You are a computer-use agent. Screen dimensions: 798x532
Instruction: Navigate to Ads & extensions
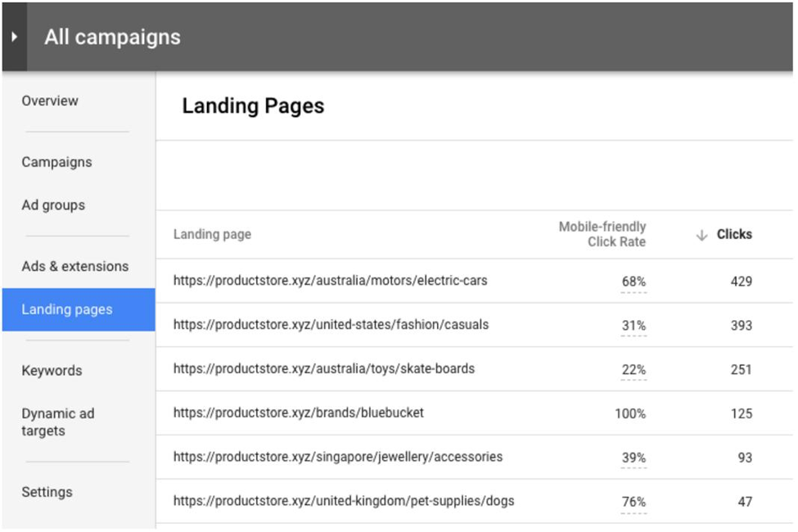coord(74,266)
